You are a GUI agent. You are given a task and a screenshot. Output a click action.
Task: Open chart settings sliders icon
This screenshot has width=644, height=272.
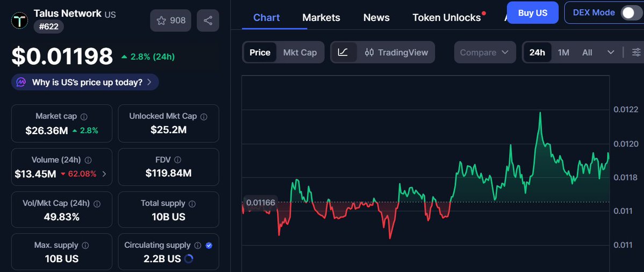pos(636,53)
